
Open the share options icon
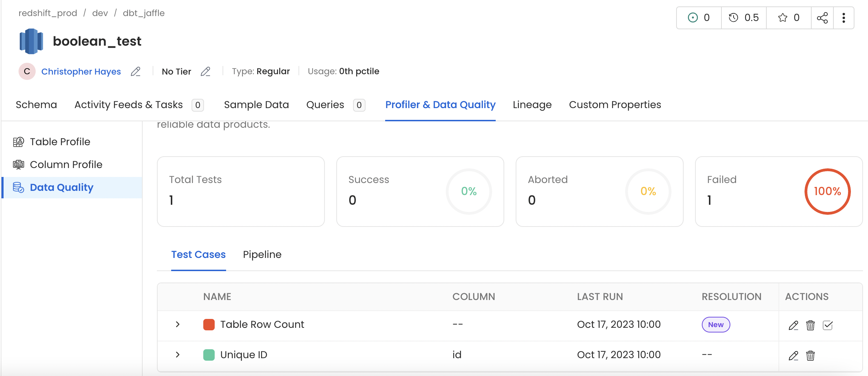click(823, 17)
